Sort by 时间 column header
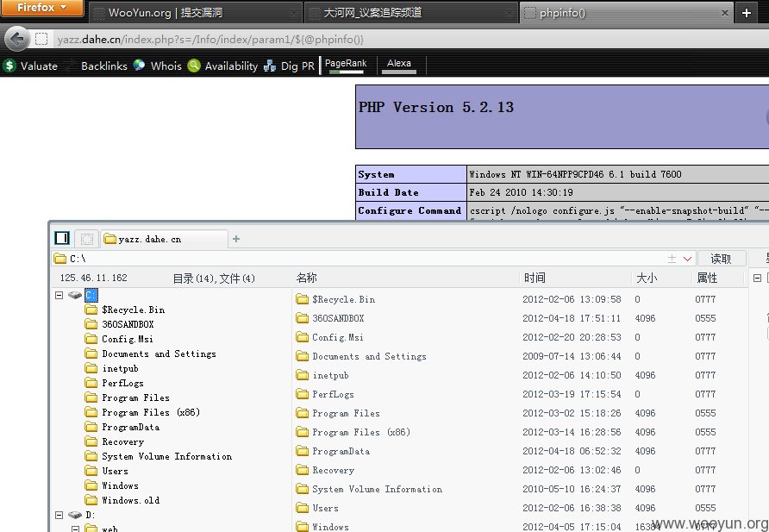 pyautogui.click(x=535, y=278)
